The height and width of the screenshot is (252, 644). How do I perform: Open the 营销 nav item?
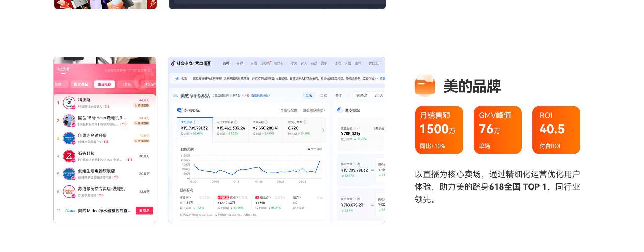pos(324,63)
